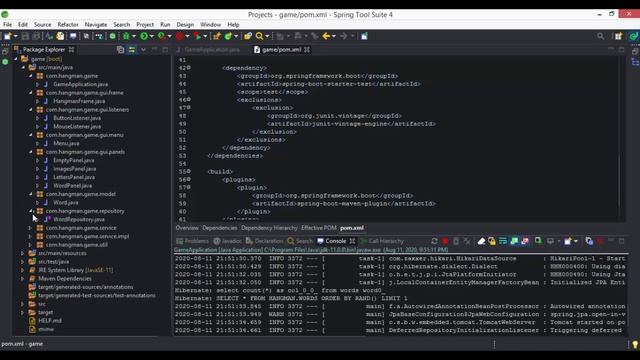Toggle Pin Console button
Screen dimensions: 640x360
click(x=538, y=241)
